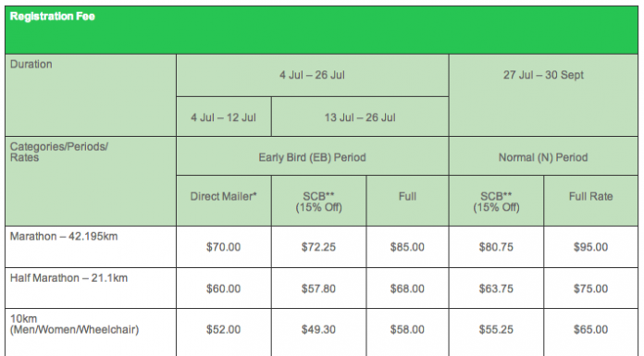Click the Normal (N) Period heading
The height and width of the screenshot is (356, 644).
543,157
